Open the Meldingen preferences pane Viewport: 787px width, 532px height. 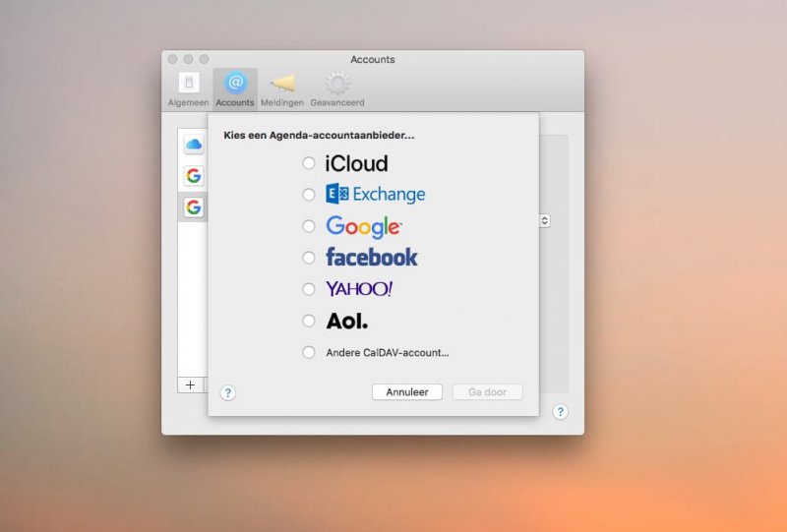click(282, 89)
